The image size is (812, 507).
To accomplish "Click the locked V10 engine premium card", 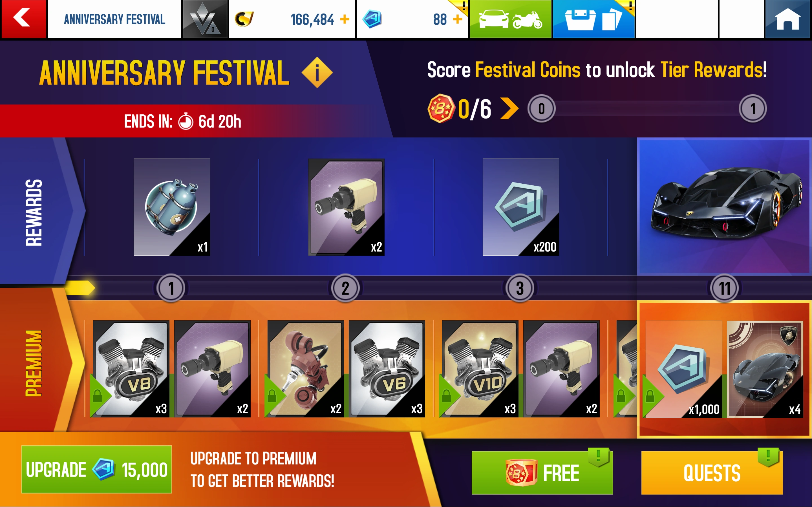I will pos(480,369).
